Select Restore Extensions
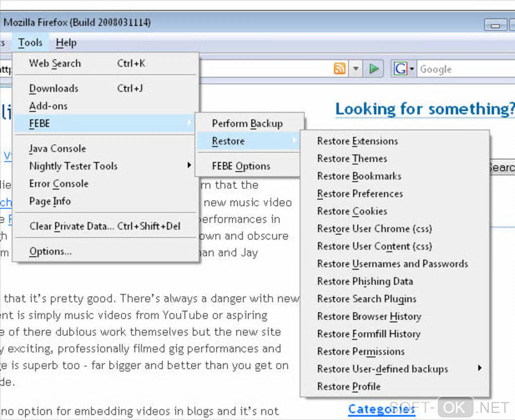 pyautogui.click(x=395, y=141)
